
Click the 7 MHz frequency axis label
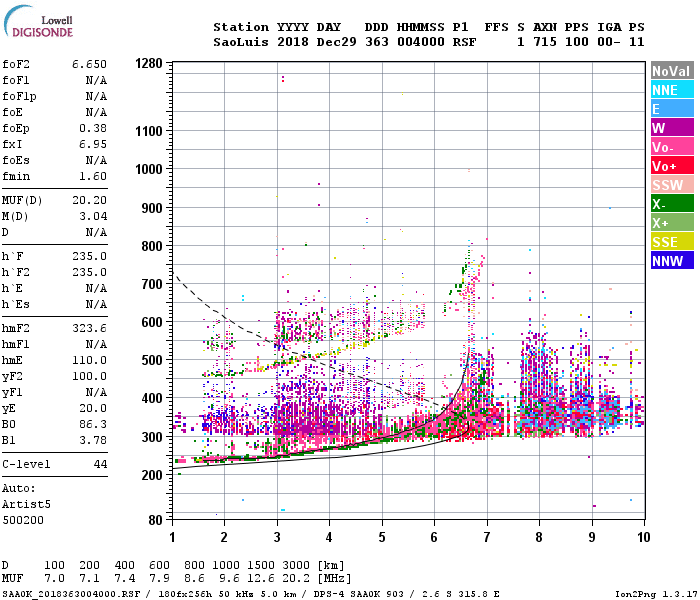click(x=487, y=537)
